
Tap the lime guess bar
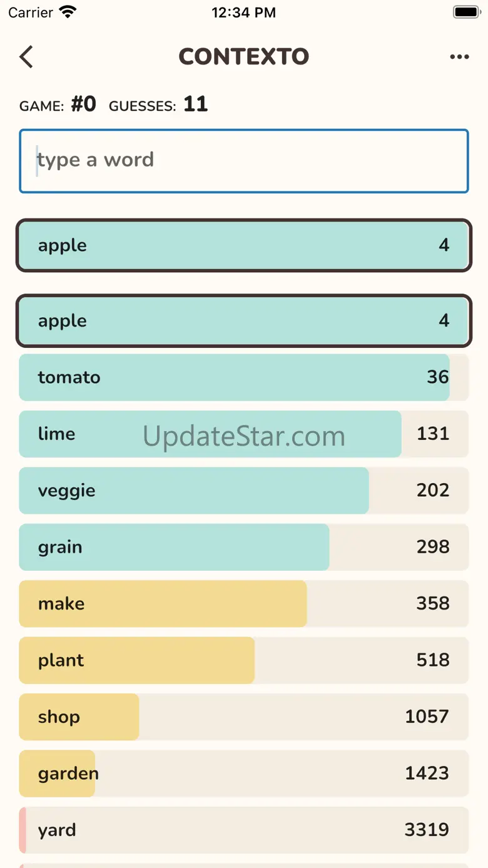[244, 434]
